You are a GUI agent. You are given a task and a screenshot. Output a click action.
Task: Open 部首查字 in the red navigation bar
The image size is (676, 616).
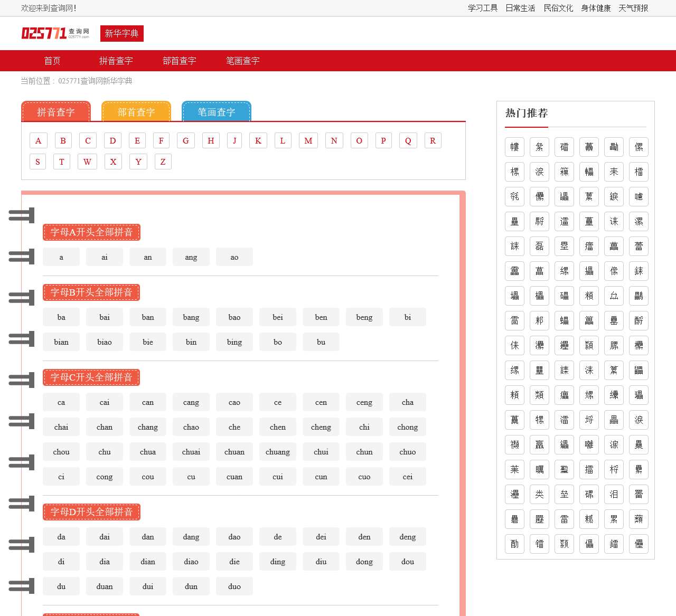179,61
